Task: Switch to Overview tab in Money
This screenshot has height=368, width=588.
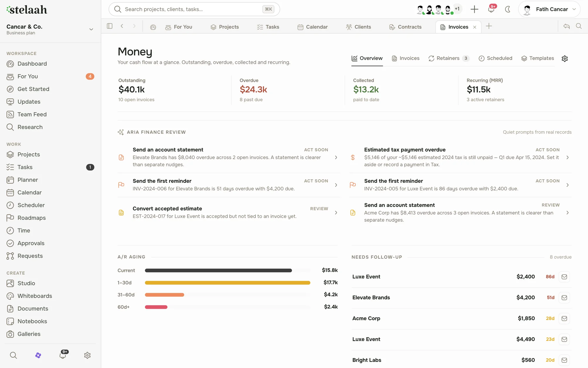Action: click(367, 58)
